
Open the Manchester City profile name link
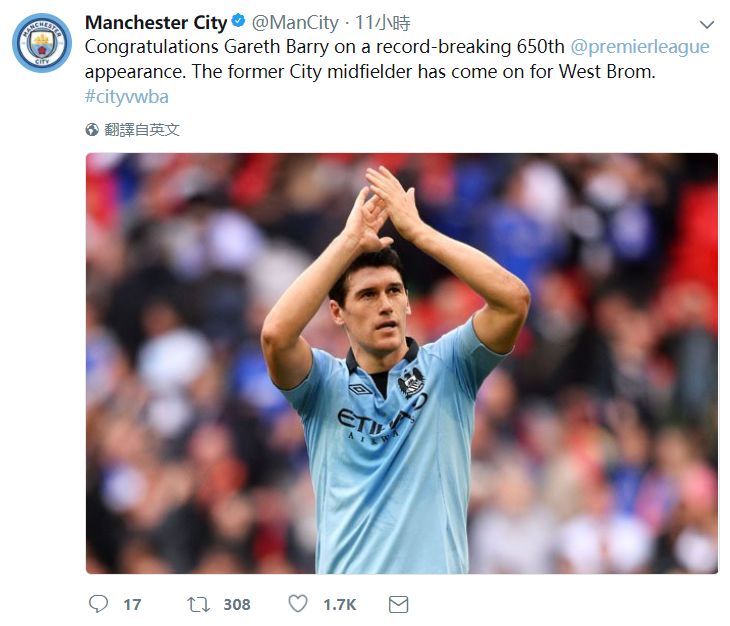point(155,22)
